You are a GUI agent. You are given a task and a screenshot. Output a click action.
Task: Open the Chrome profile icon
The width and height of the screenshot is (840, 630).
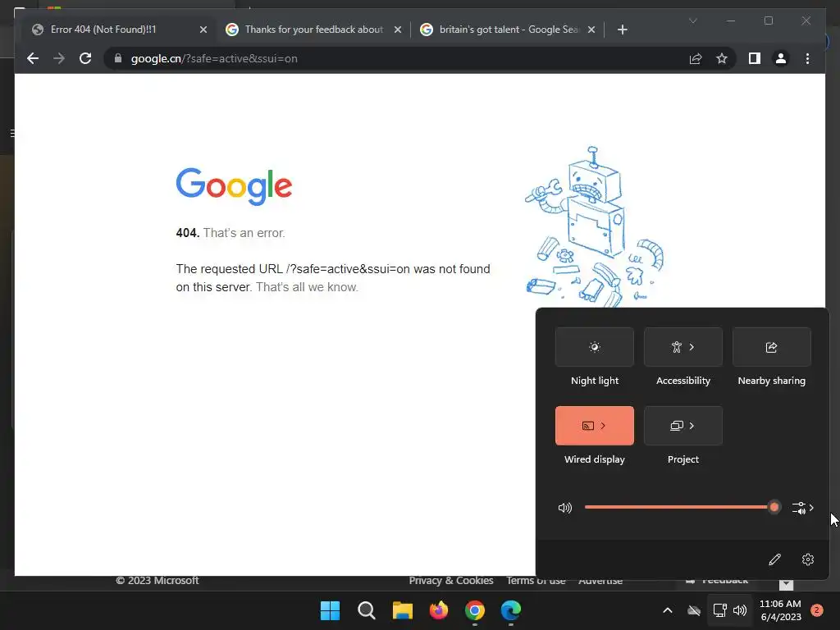click(781, 58)
